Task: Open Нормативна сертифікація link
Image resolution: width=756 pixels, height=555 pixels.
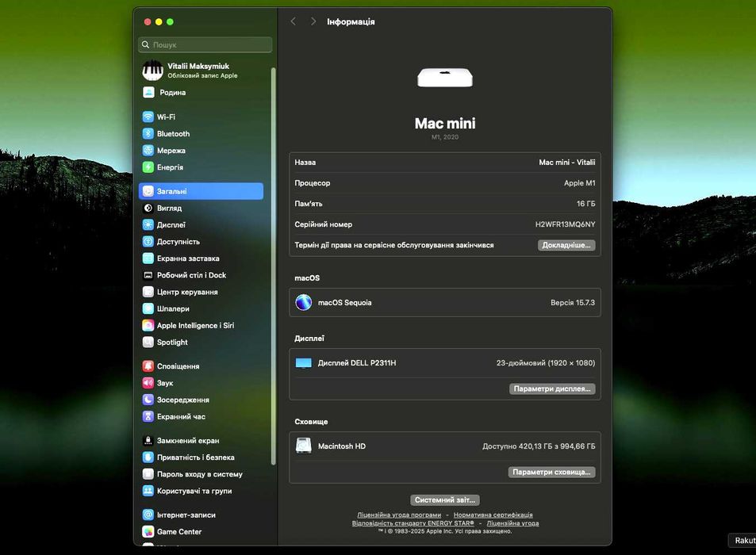Action: (493, 515)
